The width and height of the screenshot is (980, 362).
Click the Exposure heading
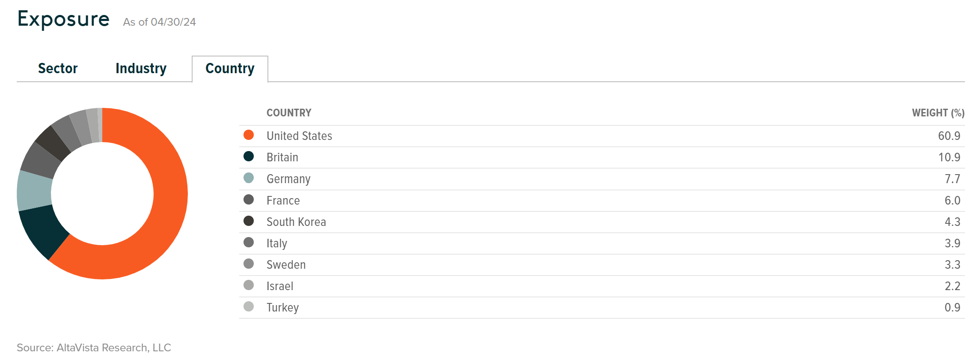pyautogui.click(x=63, y=19)
